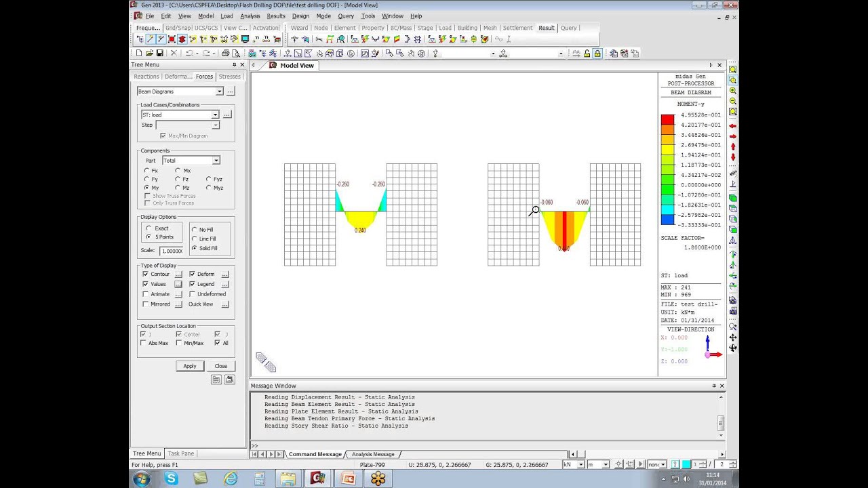Select the Fx component radio button

(147, 171)
